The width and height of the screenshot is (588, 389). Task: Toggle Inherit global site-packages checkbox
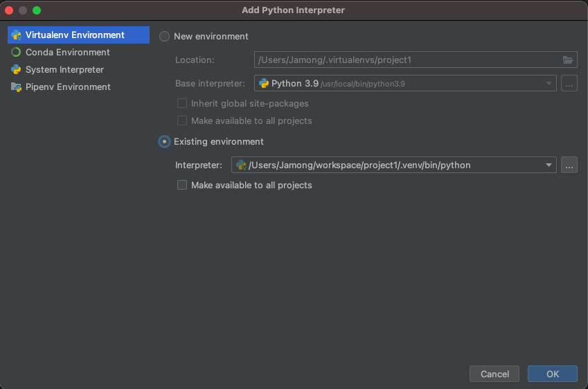[x=182, y=103]
